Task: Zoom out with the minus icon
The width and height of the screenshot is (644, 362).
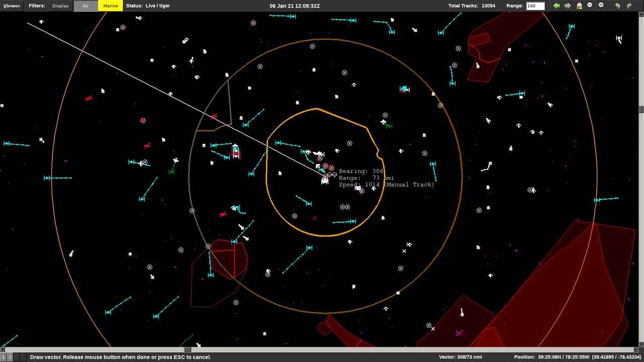Action: [590, 6]
